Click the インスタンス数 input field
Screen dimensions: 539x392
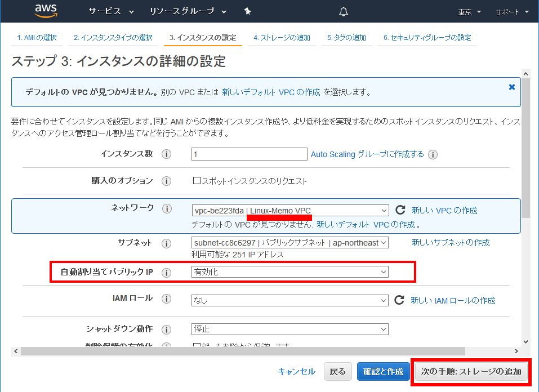click(x=249, y=154)
